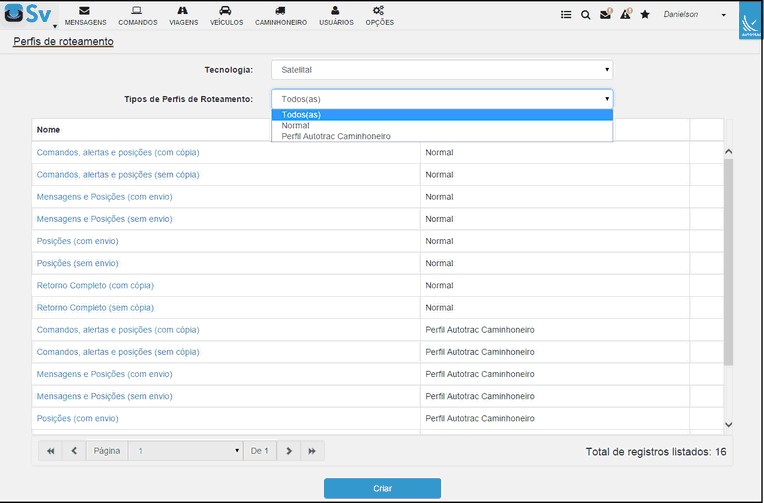Image resolution: width=764 pixels, height=503 pixels.
Task: Open Normal profile Comandos, alertas e posições (sem cópia)
Action: tap(118, 174)
